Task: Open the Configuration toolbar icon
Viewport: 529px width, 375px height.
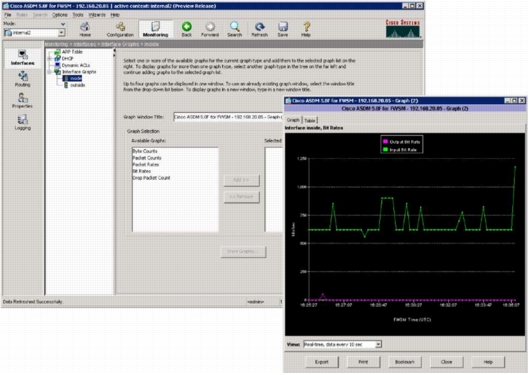Action: point(120,29)
